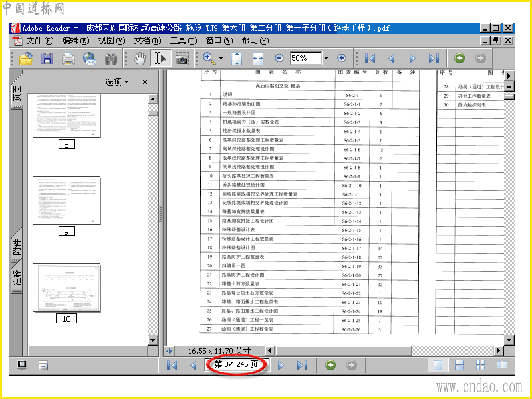
Task: Select page 9 thumbnail
Action: point(66,200)
